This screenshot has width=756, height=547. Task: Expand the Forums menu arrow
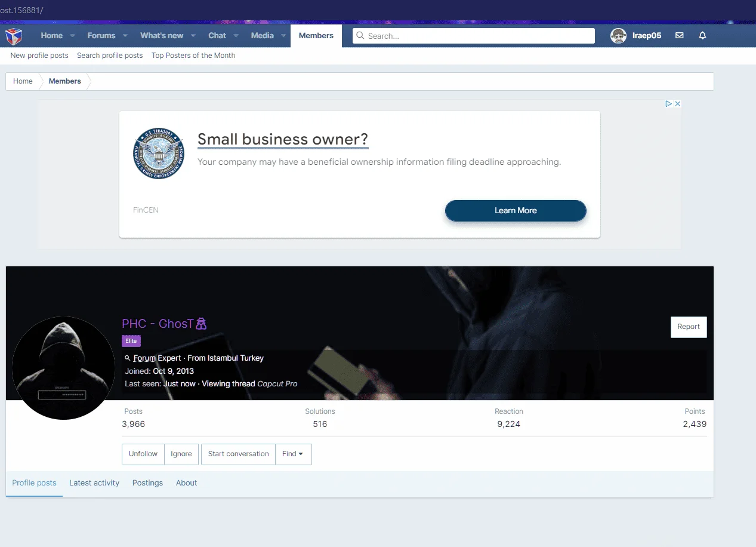125,36
